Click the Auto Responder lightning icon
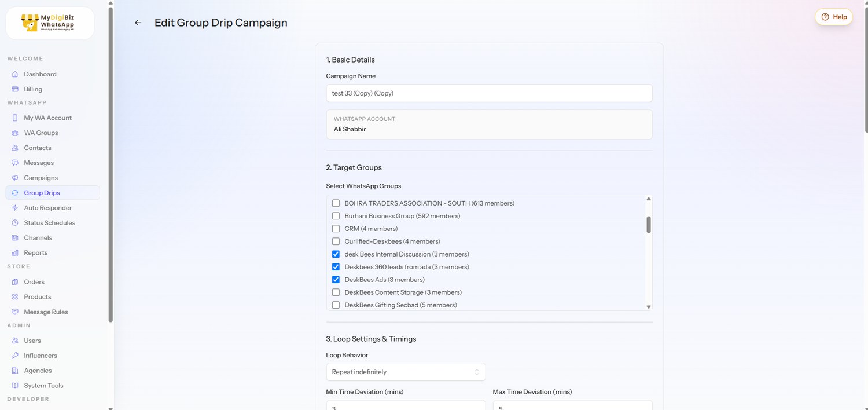Viewport: 868px width, 410px height. [15, 208]
